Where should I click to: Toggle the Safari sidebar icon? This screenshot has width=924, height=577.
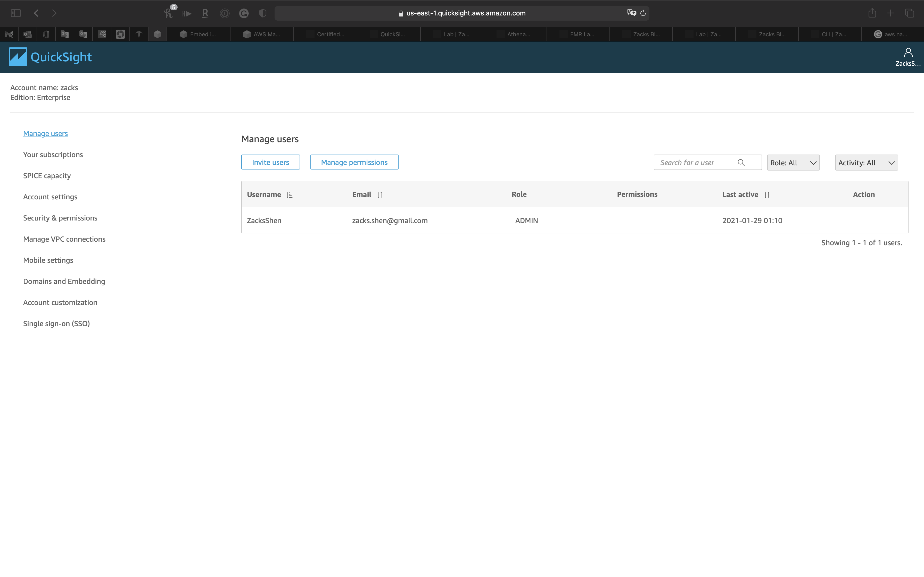(16, 13)
